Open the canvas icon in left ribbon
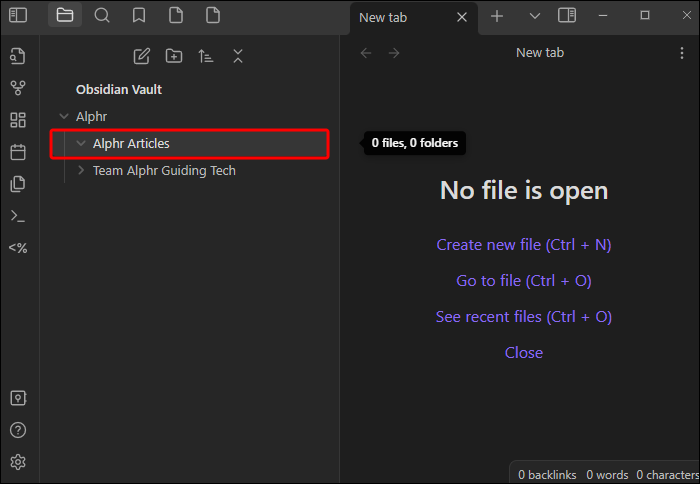Image resolution: width=700 pixels, height=484 pixels. click(x=17, y=120)
